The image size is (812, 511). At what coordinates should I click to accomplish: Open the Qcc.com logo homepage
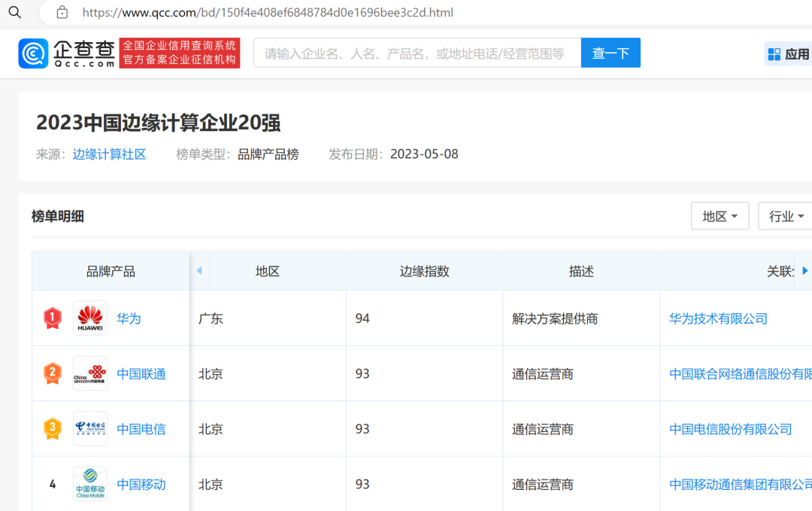click(x=66, y=53)
